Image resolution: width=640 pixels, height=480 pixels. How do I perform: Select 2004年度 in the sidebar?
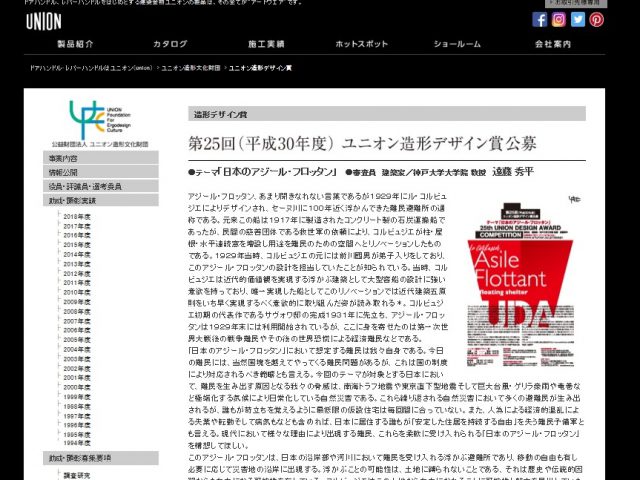coord(77,349)
